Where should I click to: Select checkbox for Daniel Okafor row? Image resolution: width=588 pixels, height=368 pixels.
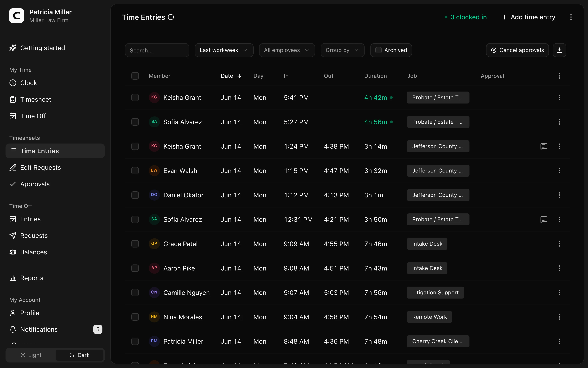(135, 195)
